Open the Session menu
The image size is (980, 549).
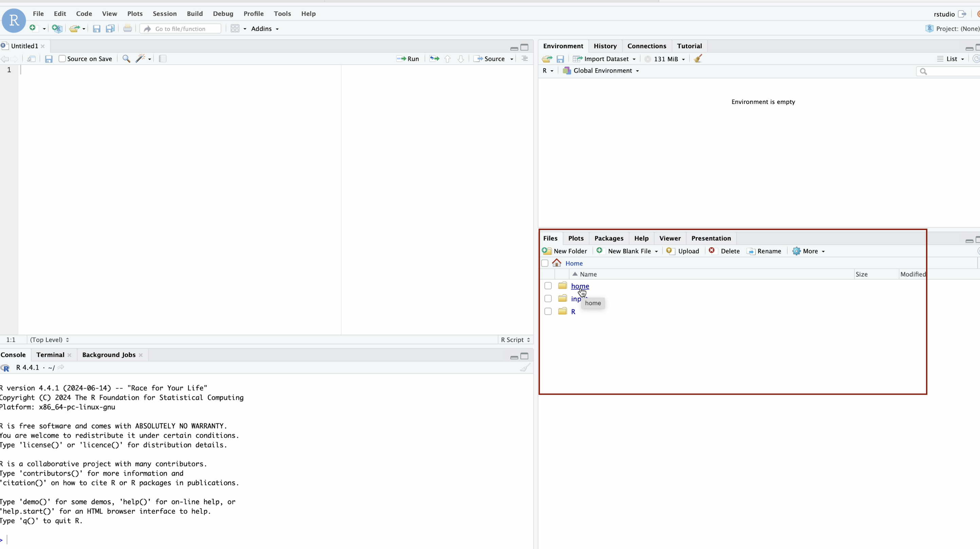coord(164,14)
